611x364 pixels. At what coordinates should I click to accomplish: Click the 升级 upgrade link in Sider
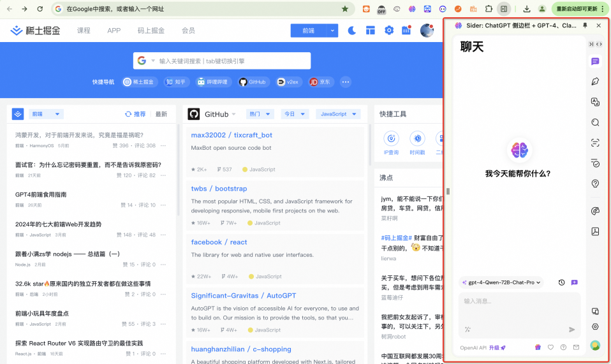point(497,347)
